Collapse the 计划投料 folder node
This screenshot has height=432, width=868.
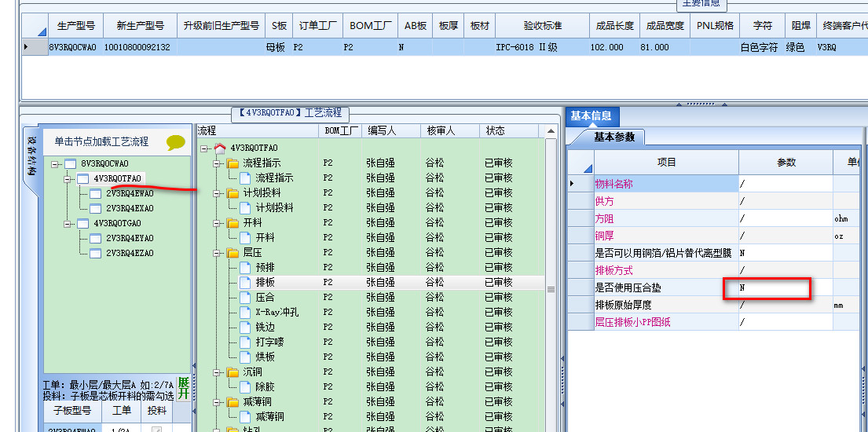(x=217, y=193)
